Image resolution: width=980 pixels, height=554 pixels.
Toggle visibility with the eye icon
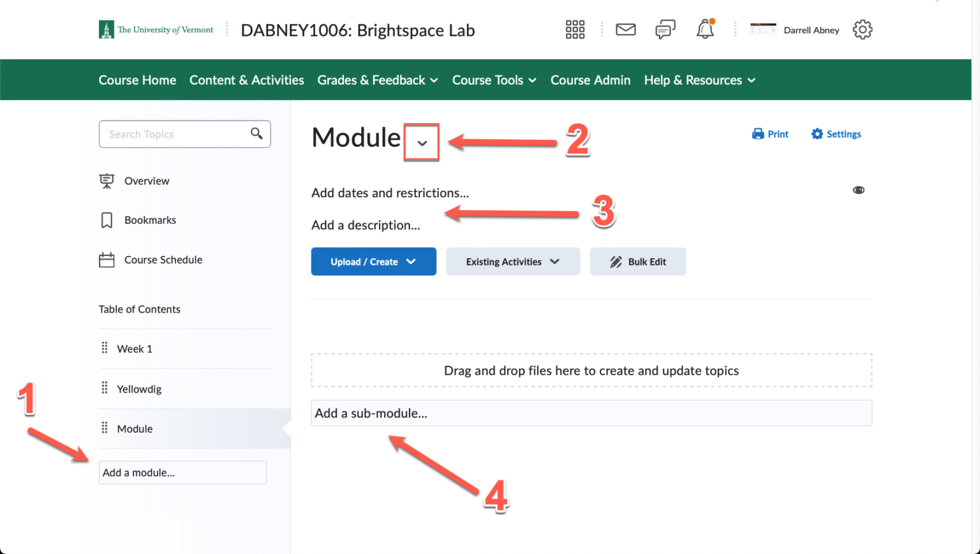point(858,190)
